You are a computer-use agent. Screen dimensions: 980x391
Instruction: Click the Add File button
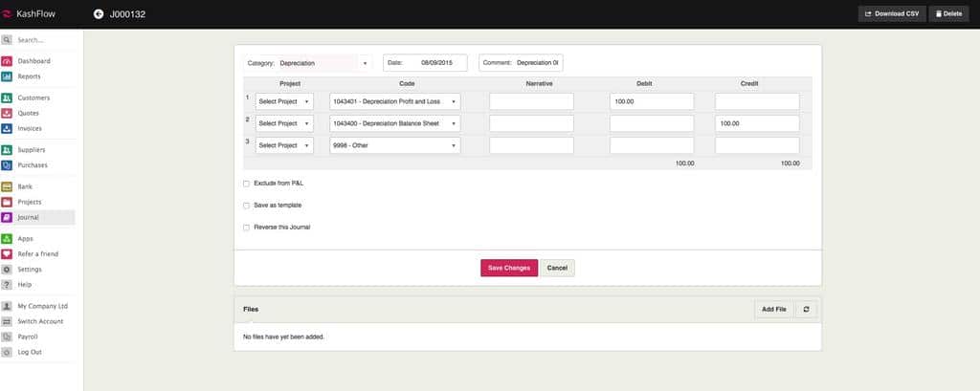(773, 310)
